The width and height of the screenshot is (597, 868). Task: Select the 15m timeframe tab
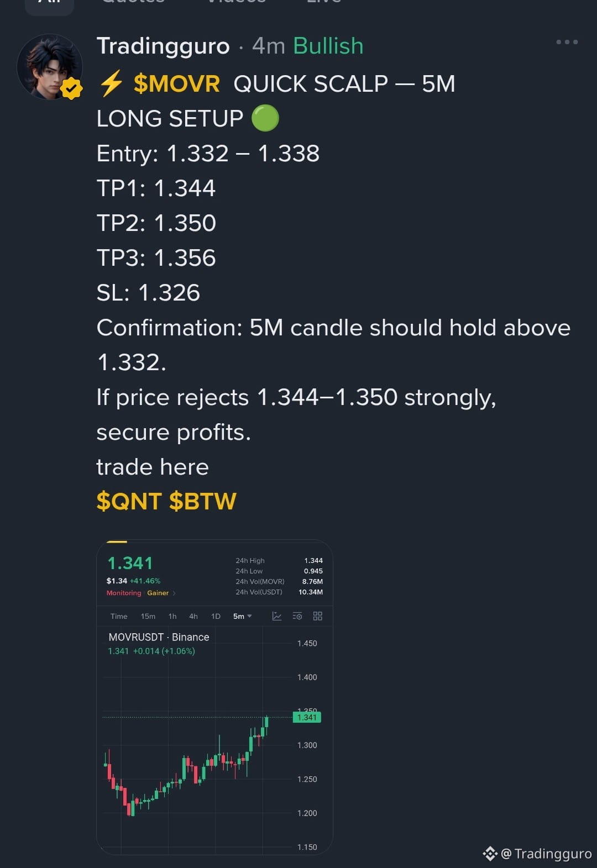(x=148, y=616)
